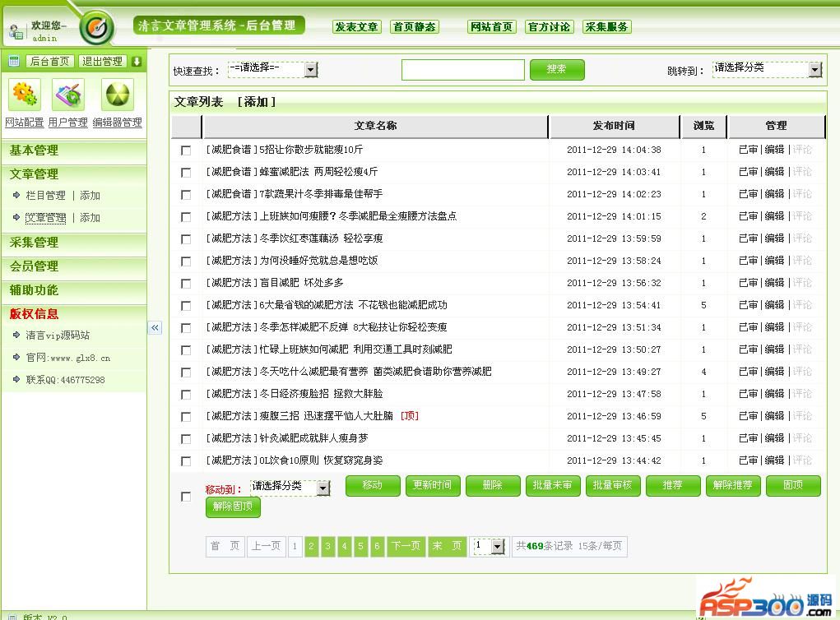Click the calendar icon beside 后台首页
Screen dimensions: 840x620
click(14, 61)
